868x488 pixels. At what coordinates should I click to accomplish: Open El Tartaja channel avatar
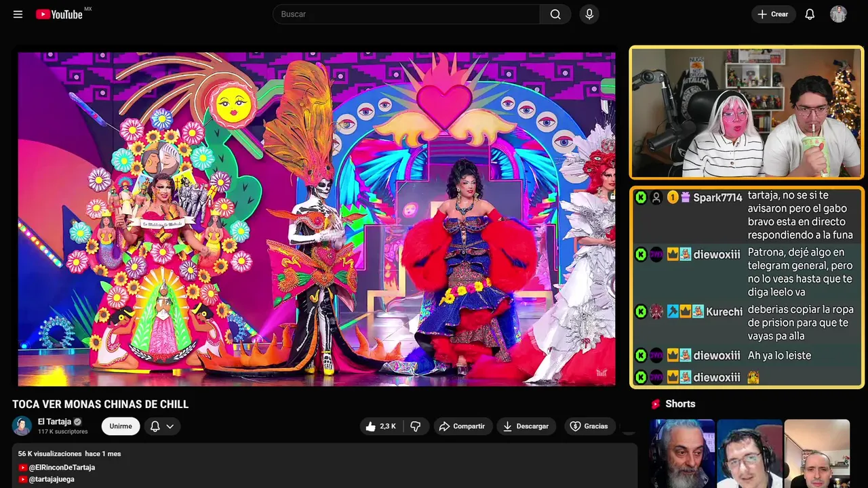(x=22, y=426)
